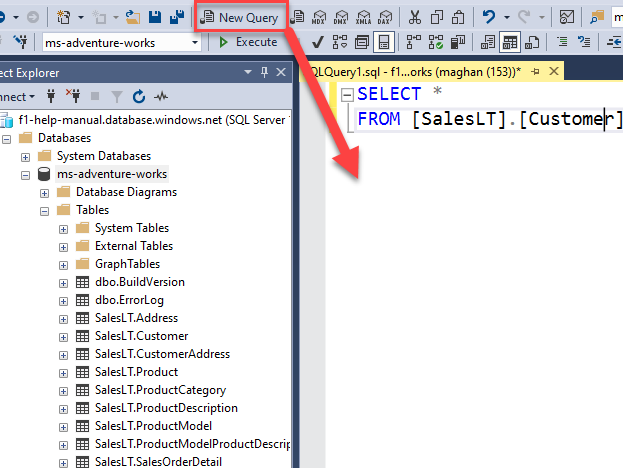Save the current query file
The width and height of the screenshot is (623, 468).
tap(155, 17)
